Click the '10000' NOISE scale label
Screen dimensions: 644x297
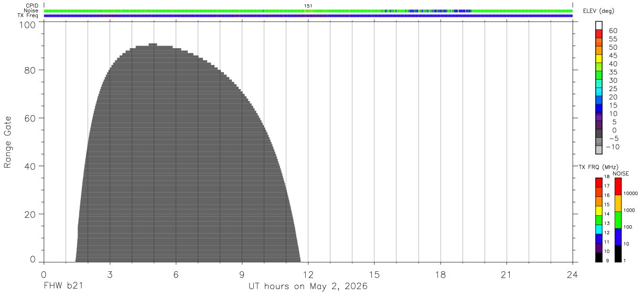coord(630,194)
